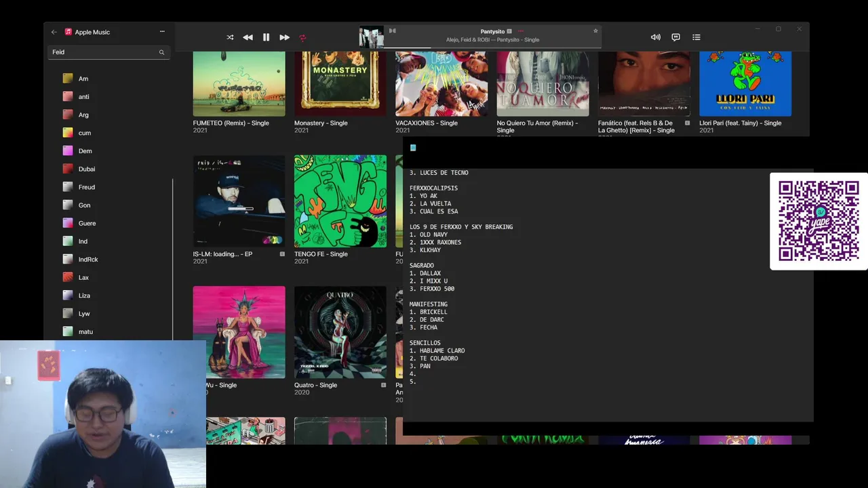The width and height of the screenshot is (868, 488).
Task: Open FUMETEO (Remix) album cover
Action: coord(239,83)
